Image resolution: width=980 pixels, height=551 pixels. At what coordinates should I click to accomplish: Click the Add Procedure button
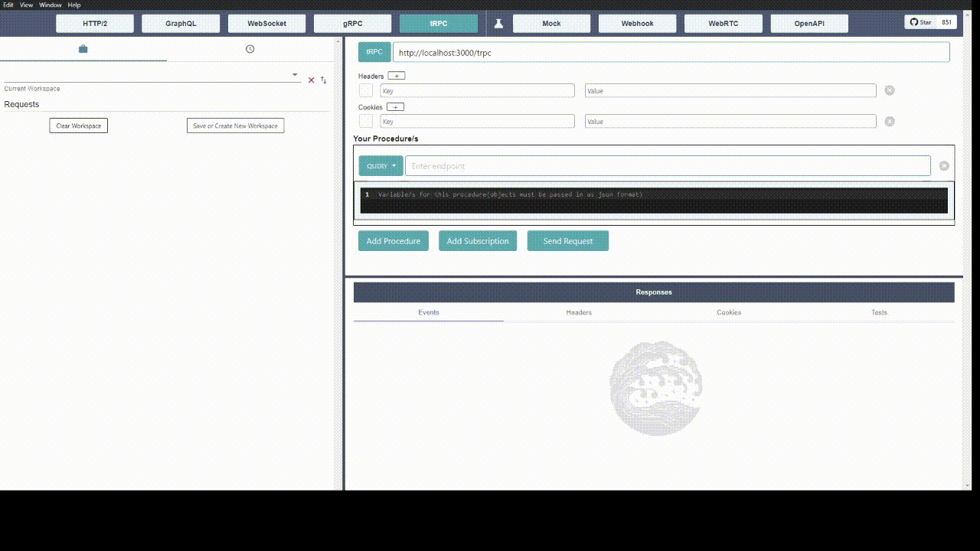(x=394, y=241)
